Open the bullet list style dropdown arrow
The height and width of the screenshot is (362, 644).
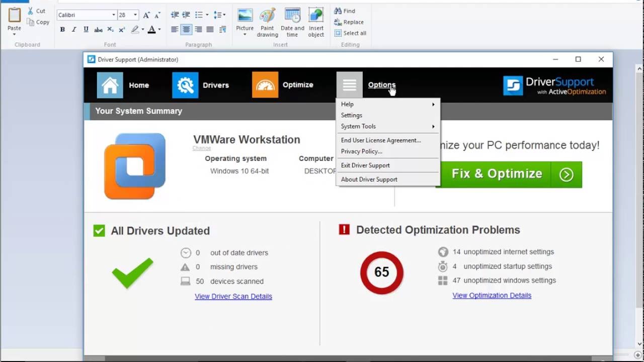click(207, 15)
